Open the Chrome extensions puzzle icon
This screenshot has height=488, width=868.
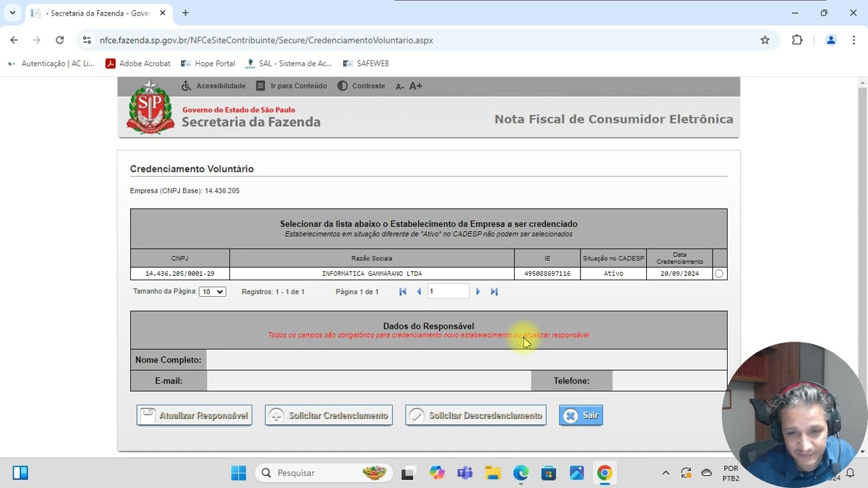[797, 40]
